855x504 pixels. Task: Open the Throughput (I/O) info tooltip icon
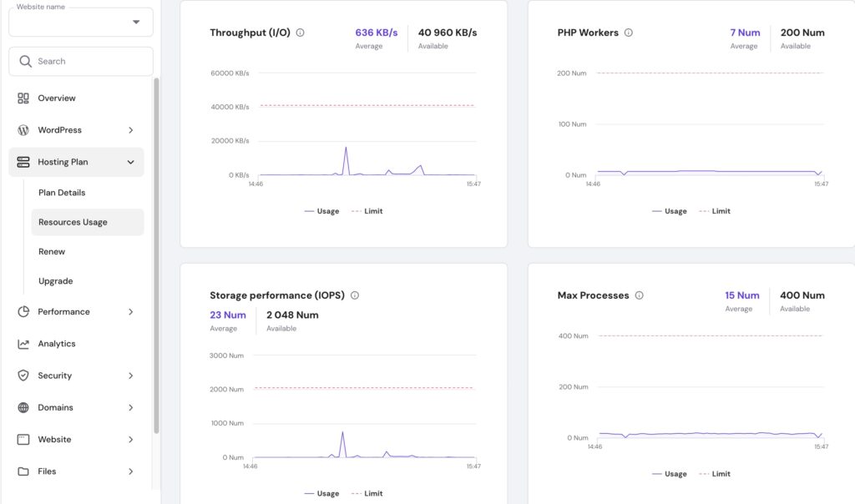pyautogui.click(x=301, y=33)
